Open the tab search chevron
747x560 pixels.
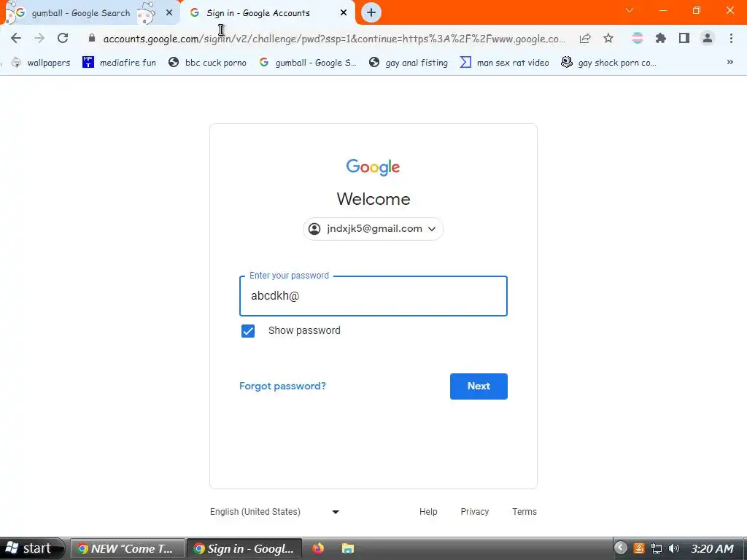coord(630,10)
